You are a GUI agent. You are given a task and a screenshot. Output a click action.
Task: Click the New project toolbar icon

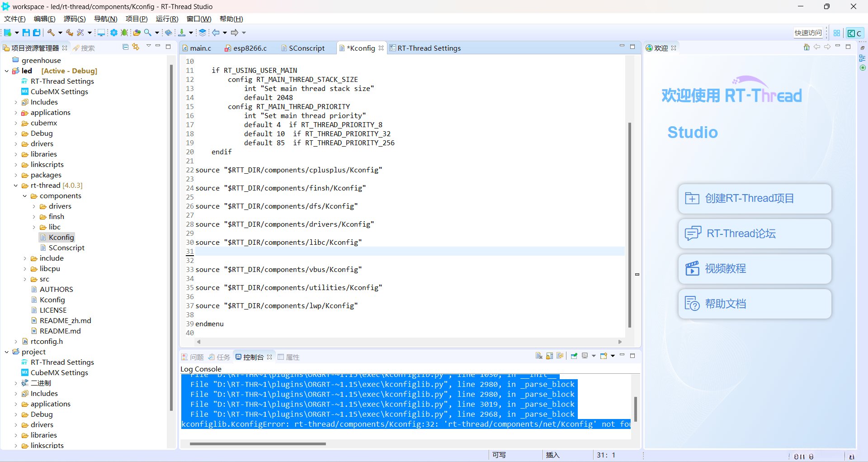tap(8, 33)
